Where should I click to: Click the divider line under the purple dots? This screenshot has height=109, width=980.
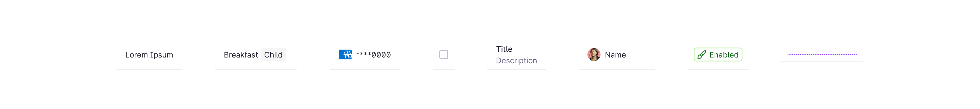[822, 61]
